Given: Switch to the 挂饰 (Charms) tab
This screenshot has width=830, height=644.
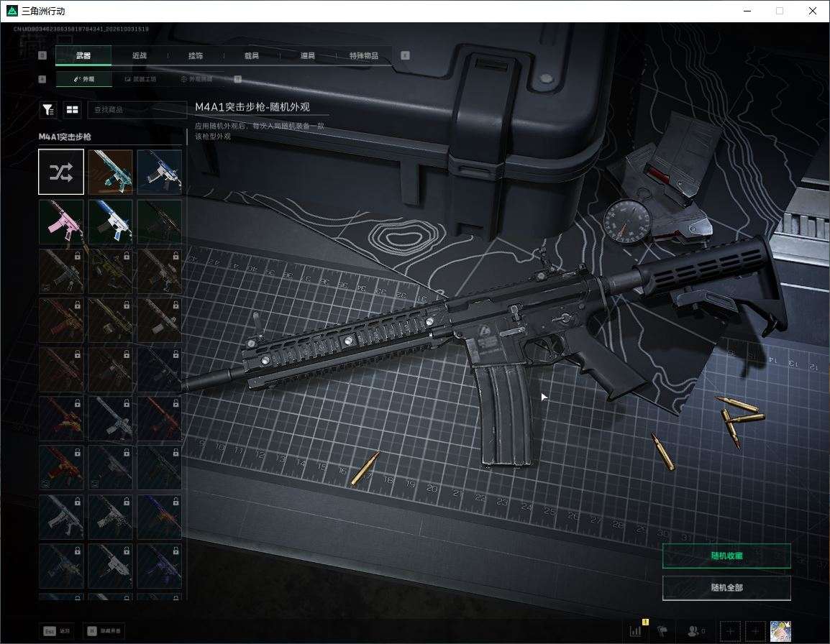Looking at the screenshot, I should pos(196,55).
